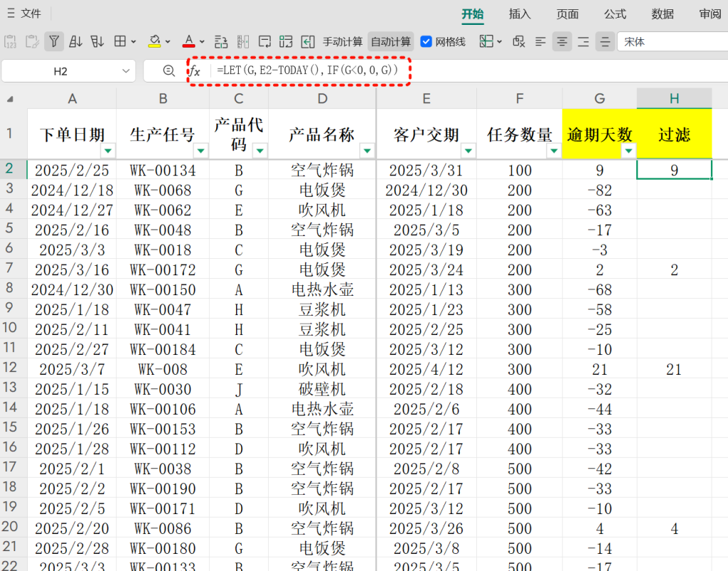Open the 生产任号 filter dropdown
Screen dimensions: 728x571
(200, 151)
